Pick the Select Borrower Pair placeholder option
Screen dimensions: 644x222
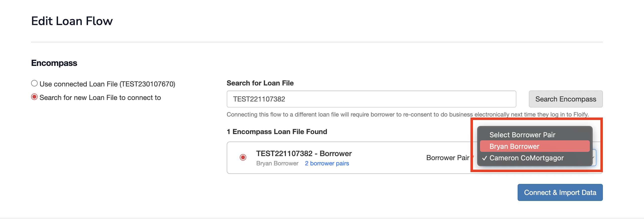tap(522, 135)
